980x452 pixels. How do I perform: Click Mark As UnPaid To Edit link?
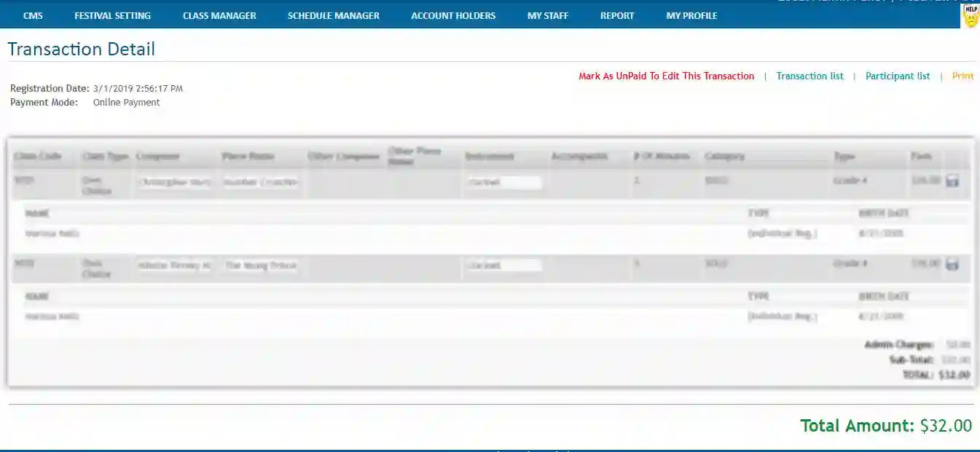pos(666,76)
